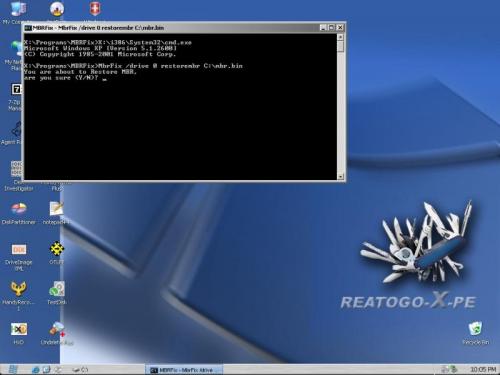Click the Start button on the taskbar
Viewport: 500px width, 375px height.
13,369
